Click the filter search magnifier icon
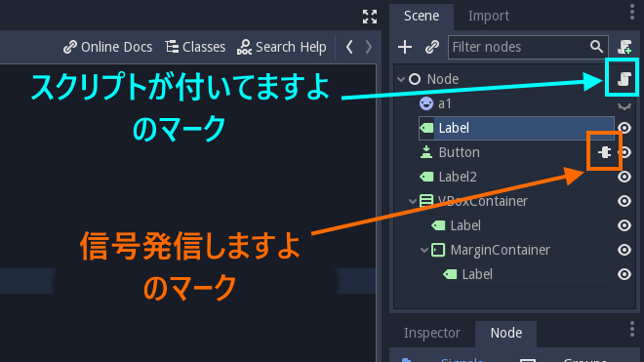 (596, 47)
